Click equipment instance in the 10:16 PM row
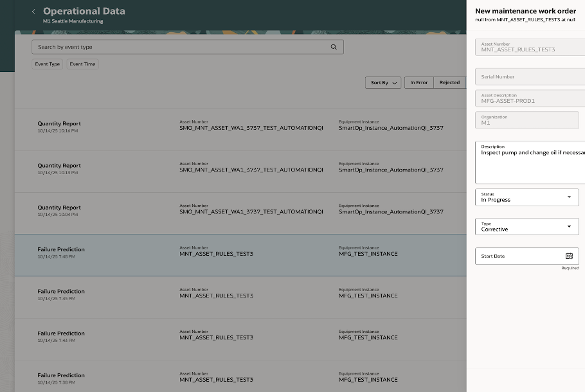The height and width of the screenshot is (392, 585). click(391, 128)
